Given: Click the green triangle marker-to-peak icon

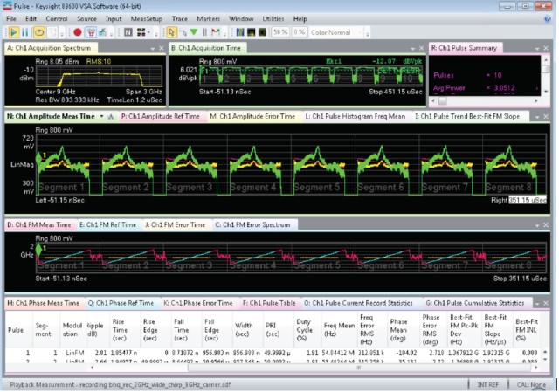Looking at the screenshot, I should click(194, 32).
